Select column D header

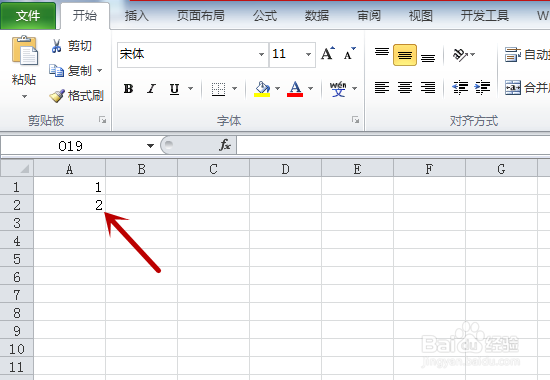(x=286, y=169)
